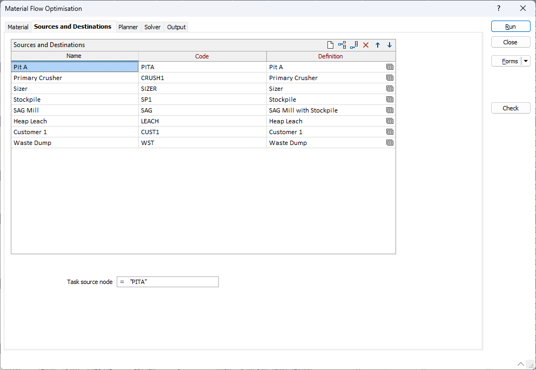Viewport: 536px width, 370px height.
Task: Open definition form icon for Waste Dump
Action: (x=390, y=143)
